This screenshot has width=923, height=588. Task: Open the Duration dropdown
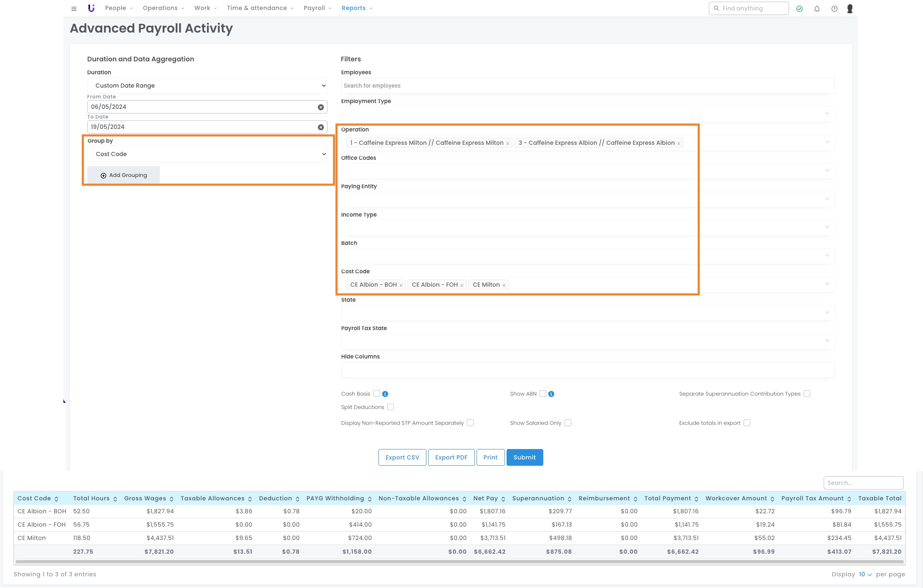click(x=207, y=86)
